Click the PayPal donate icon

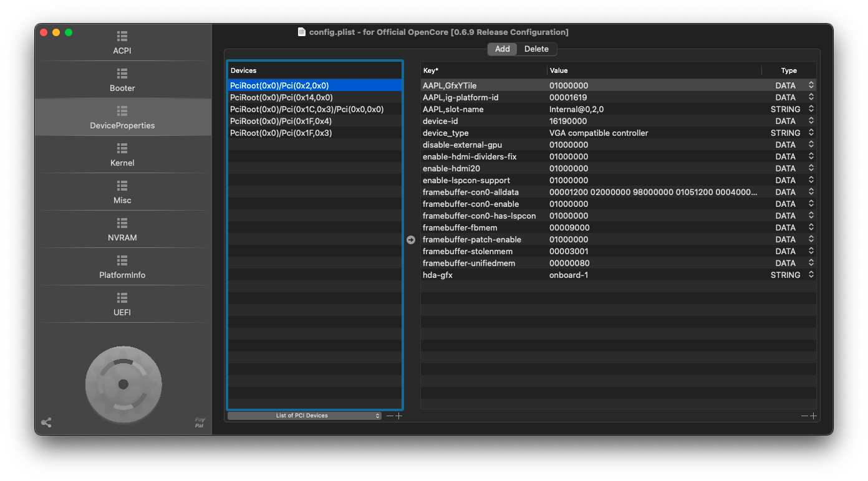(x=200, y=422)
